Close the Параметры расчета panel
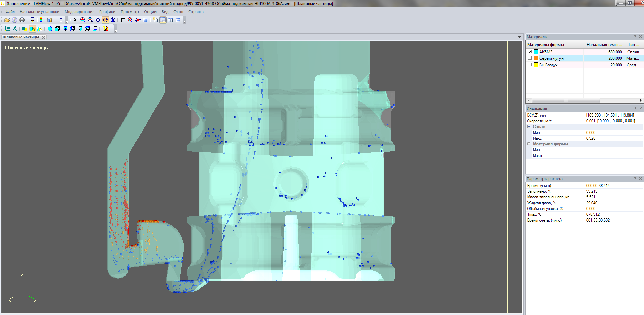 click(x=641, y=178)
